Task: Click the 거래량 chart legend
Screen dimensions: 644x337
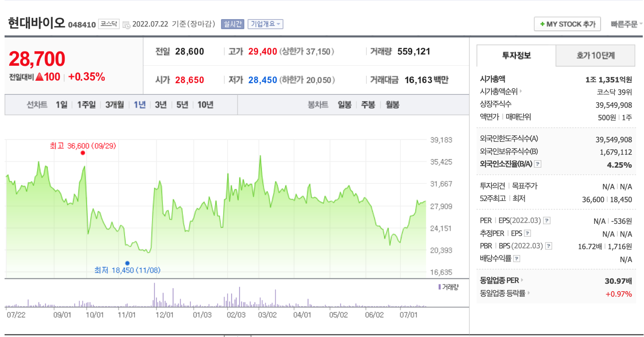Action: tap(448, 287)
